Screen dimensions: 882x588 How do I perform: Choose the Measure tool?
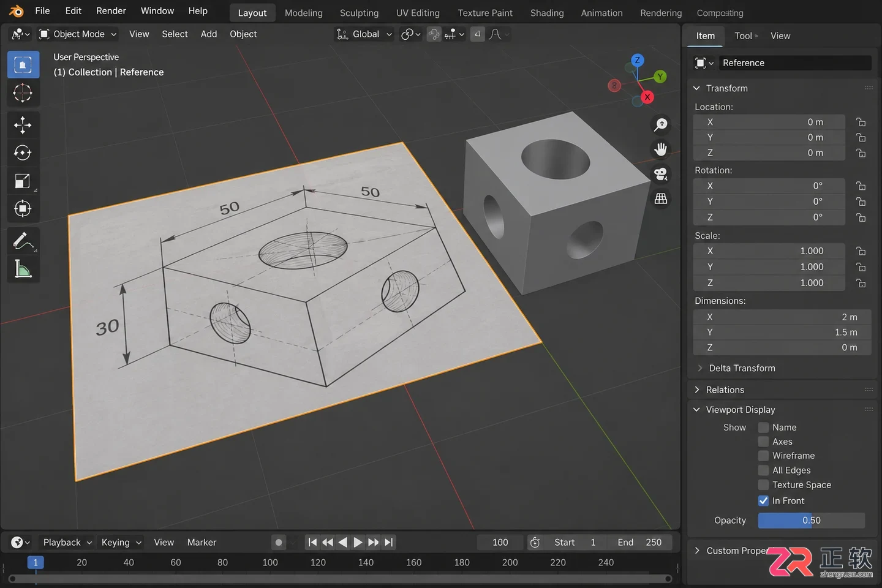(23, 269)
